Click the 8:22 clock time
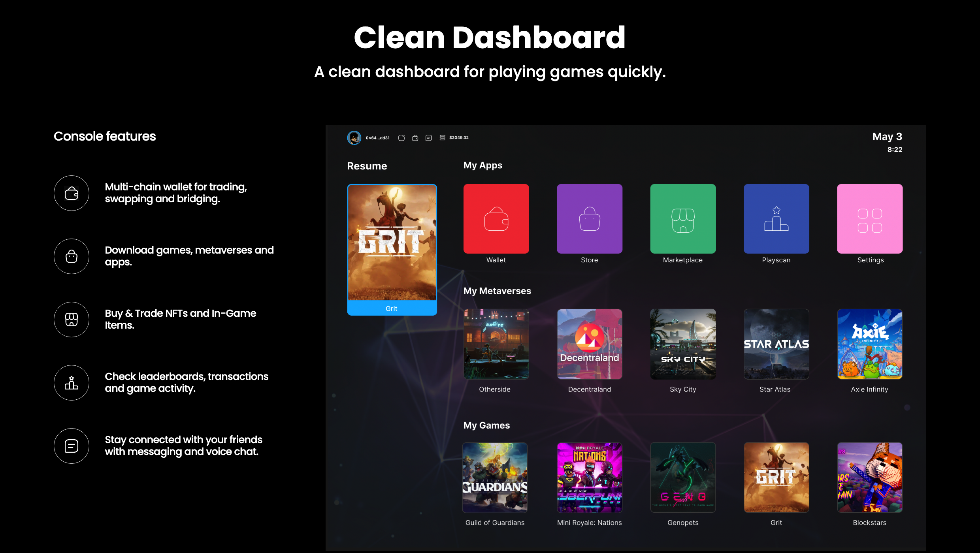The width and height of the screenshot is (980, 553). pyautogui.click(x=895, y=150)
